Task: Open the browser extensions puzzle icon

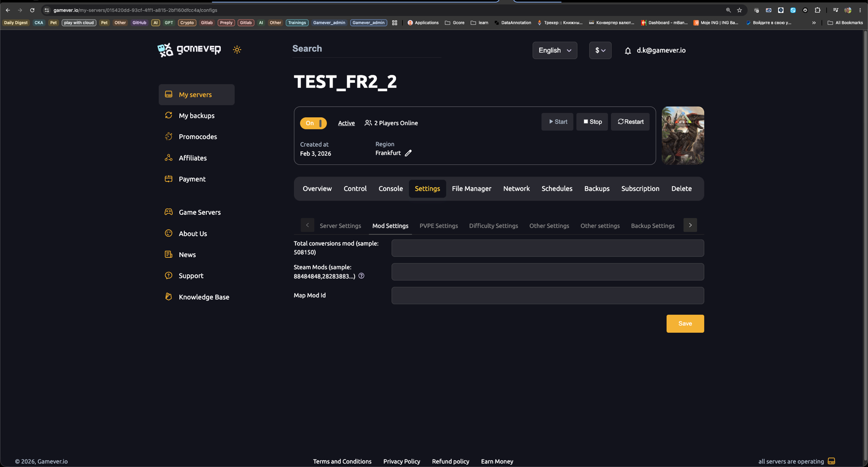Action: pyautogui.click(x=818, y=10)
